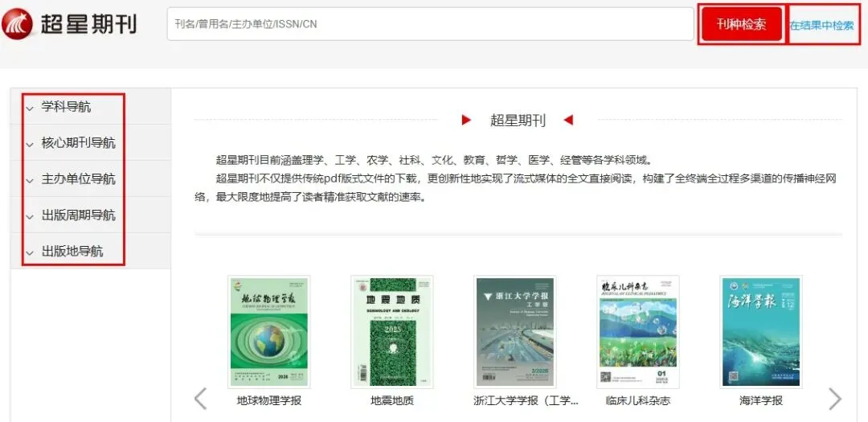The height and width of the screenshot is (422, 868).
Task: Click the 浙江大学学报（工学... title link
Action: coord(526,400)
